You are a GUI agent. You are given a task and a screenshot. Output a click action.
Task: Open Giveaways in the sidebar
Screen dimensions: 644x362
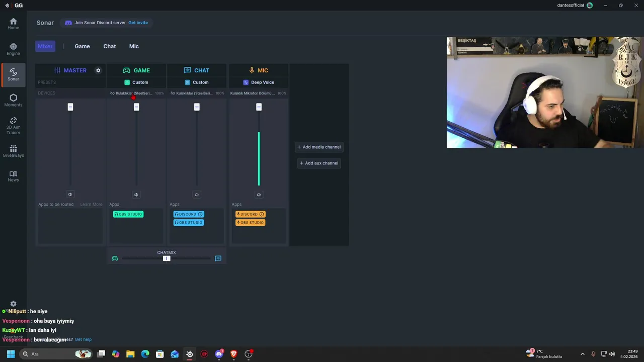coord(13,151)
